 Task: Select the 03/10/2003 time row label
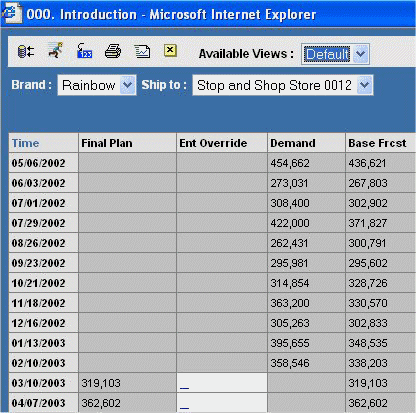click(43, 383)
